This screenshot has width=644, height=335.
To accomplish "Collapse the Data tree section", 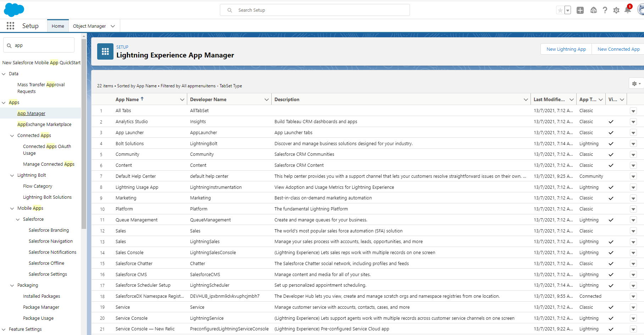I will click(4, 74).
